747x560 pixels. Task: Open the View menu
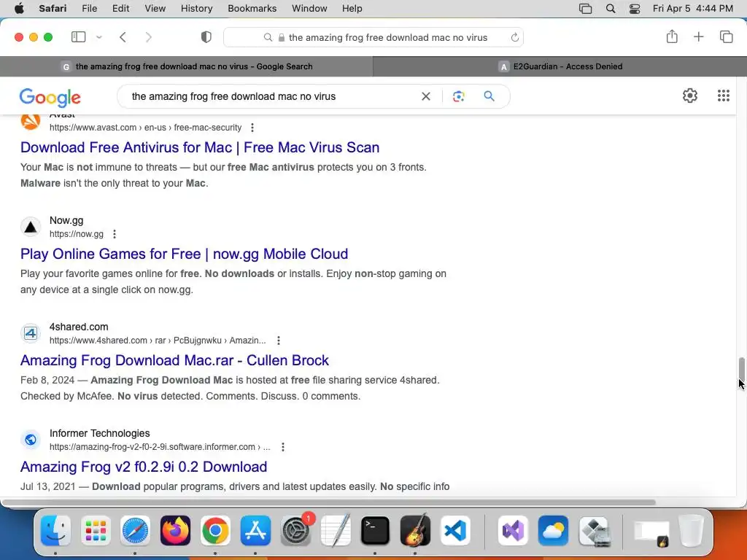[x=155, y=9]
